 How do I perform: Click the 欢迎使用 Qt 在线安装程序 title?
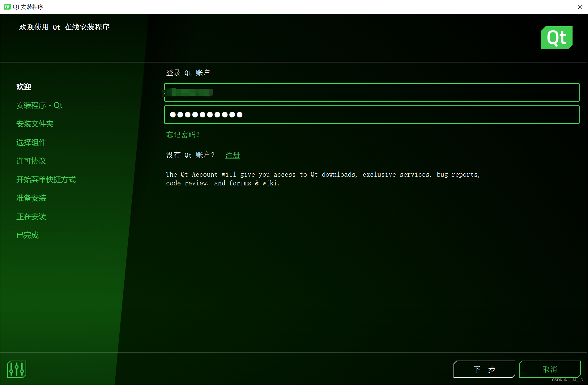[64, 27]
